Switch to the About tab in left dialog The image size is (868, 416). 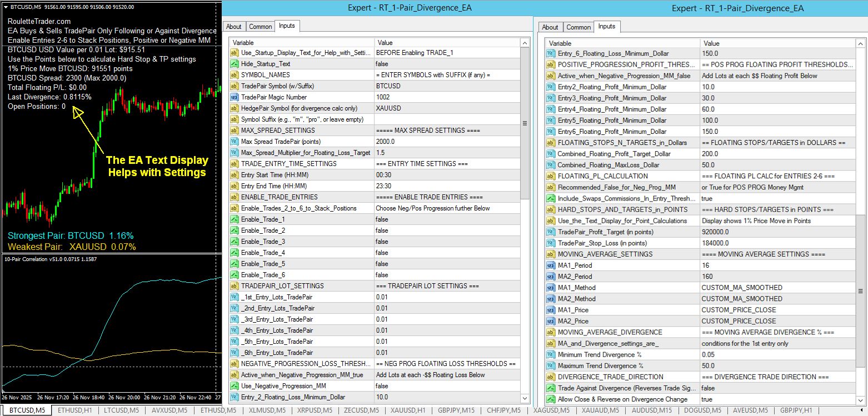click(234, 27)
